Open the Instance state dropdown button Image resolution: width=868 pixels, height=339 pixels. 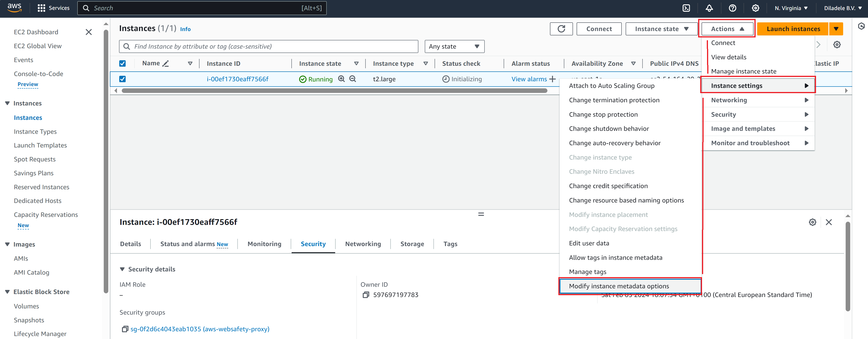tap(661, 29)
